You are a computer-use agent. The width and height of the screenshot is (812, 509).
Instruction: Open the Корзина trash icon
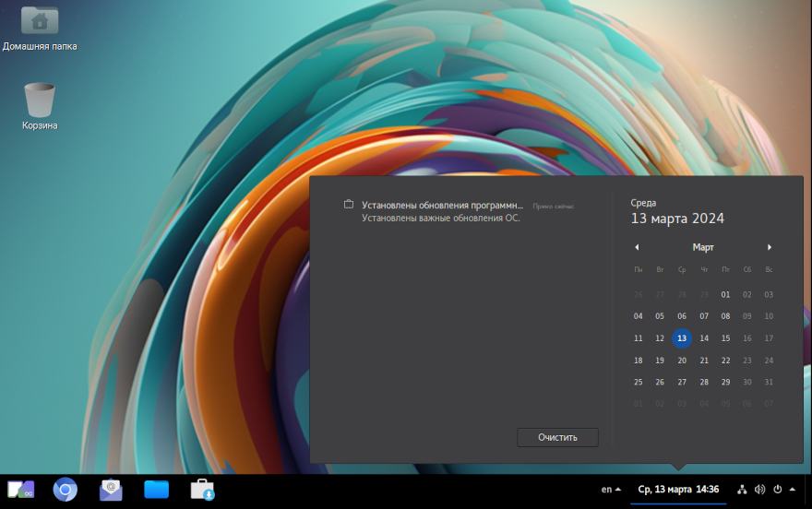pyautogui.click(x=40, y=100)
